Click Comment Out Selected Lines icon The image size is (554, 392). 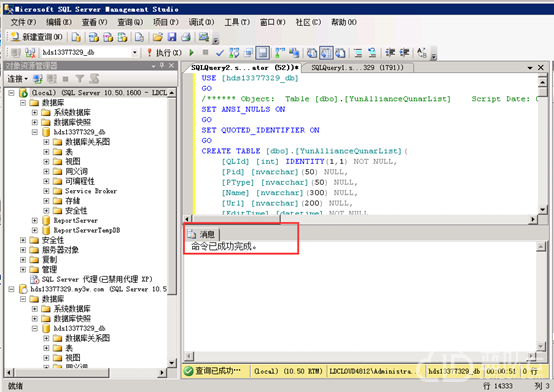pos(358,53)
